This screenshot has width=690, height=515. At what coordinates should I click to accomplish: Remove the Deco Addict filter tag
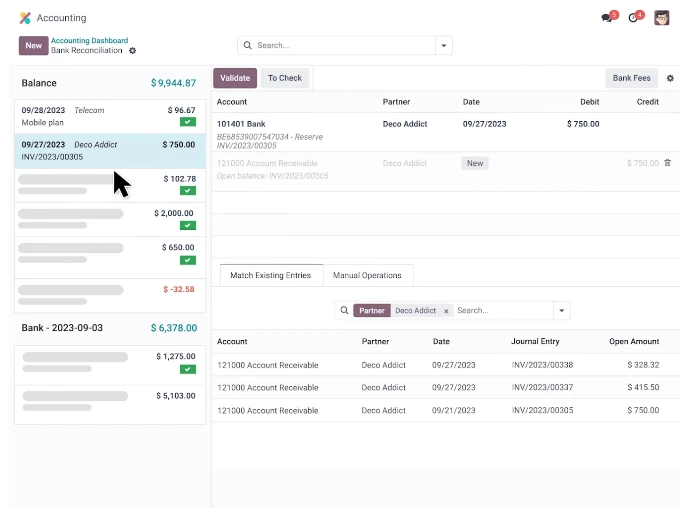(446, 311)
